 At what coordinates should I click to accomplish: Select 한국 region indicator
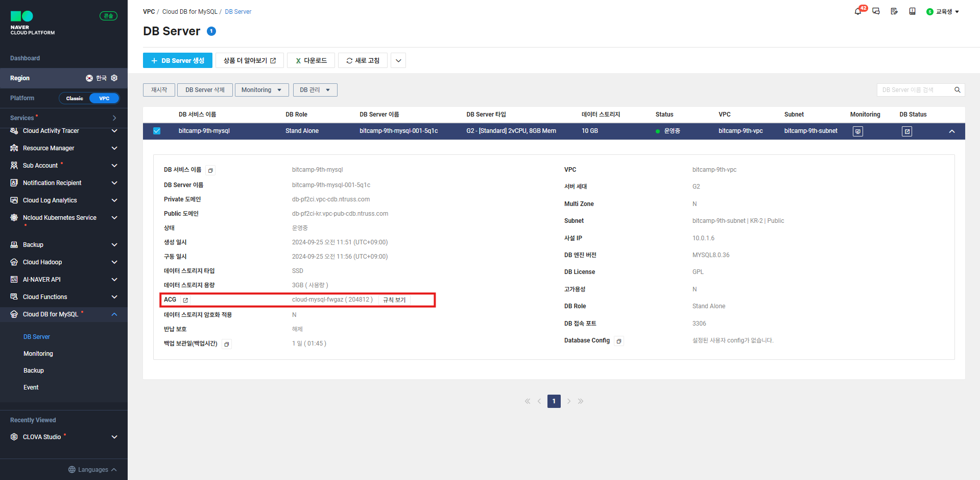(x=97, y=78)
